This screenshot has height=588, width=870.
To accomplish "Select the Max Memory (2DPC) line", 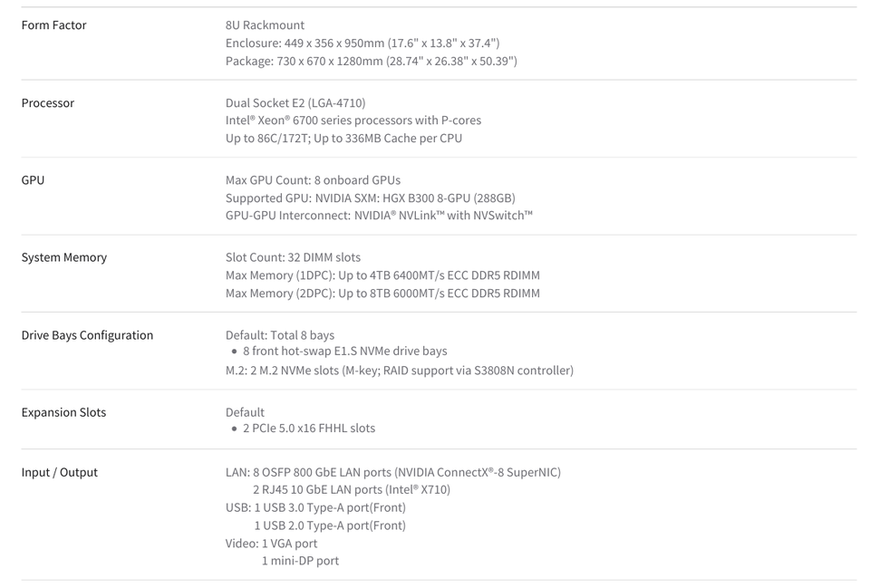I will tap(382, 293).
